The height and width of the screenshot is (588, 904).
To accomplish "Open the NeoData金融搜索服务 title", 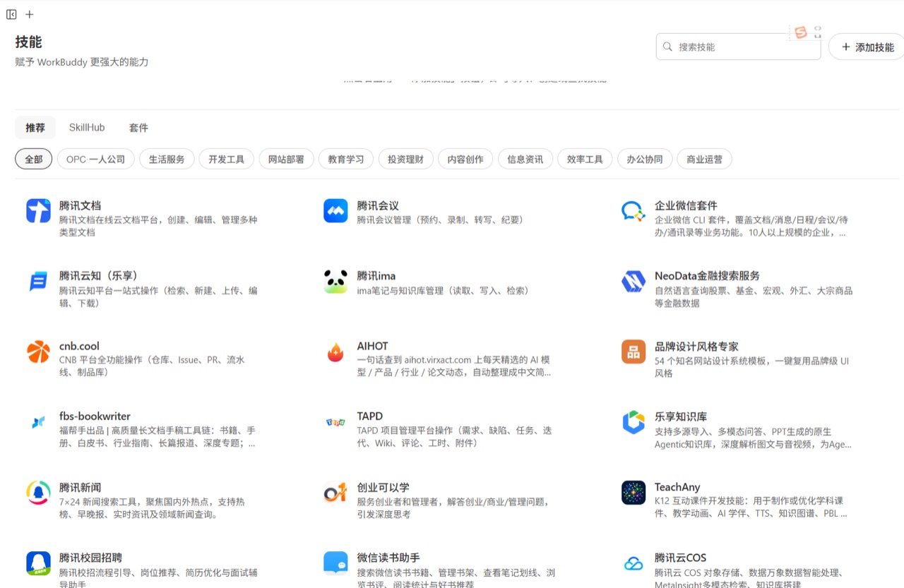I will (707, 275).
